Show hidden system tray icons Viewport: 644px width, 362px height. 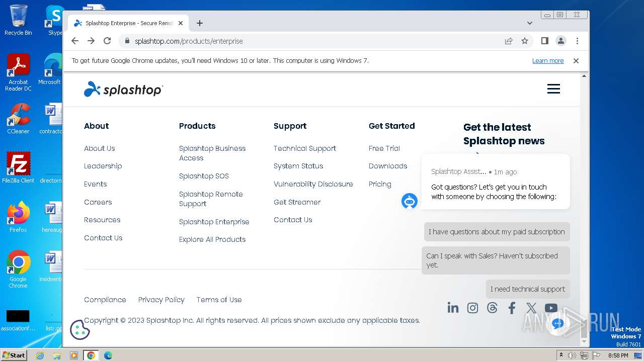561,355
